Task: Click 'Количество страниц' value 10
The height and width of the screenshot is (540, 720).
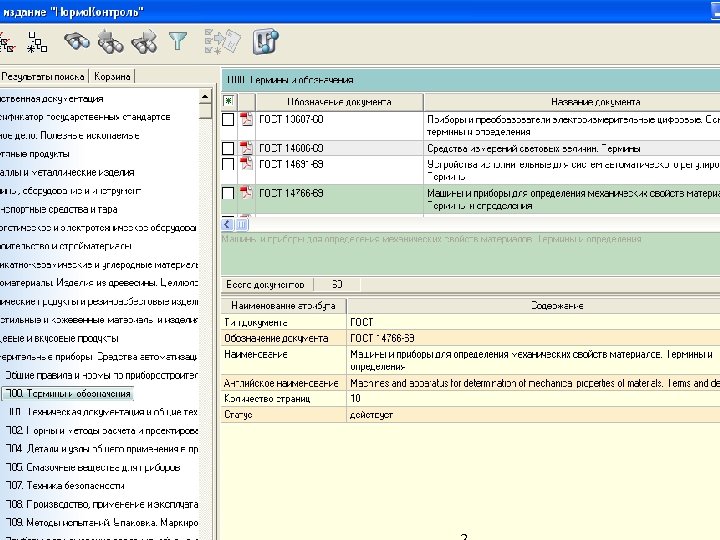Action: point(355,399)
